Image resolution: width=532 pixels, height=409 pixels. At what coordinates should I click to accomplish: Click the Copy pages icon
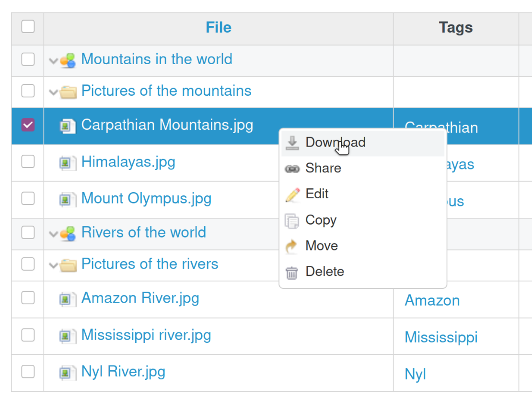(x=291, y=220)
